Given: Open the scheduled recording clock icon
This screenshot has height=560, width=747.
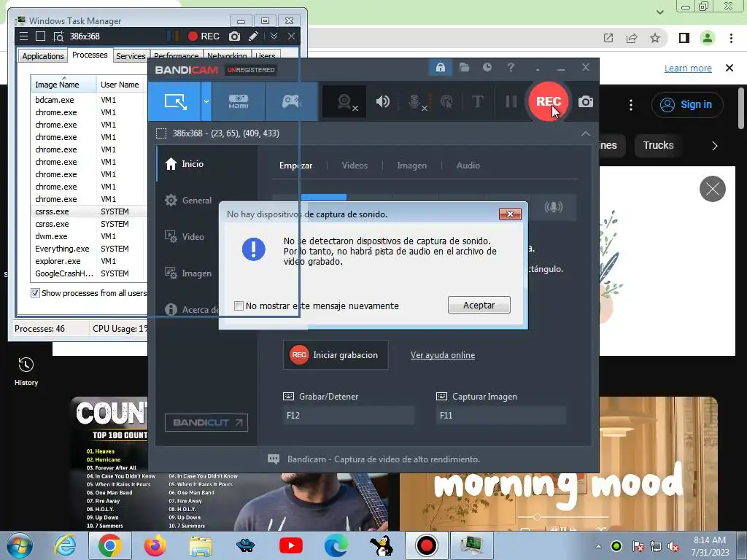Looking at the screenshot, I should pyautogui.click(x=487, y=67).
